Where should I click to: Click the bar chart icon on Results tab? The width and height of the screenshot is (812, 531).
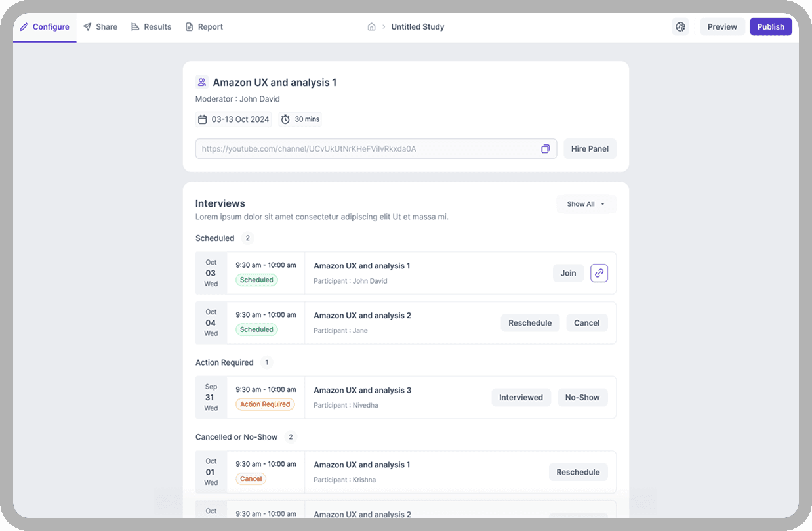click(135, 27)
